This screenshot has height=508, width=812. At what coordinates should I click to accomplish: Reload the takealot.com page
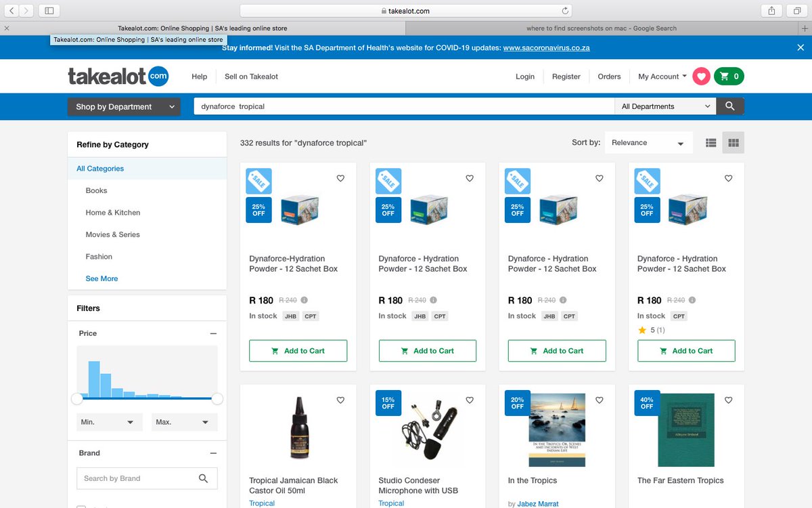click(x=565, y=11)
